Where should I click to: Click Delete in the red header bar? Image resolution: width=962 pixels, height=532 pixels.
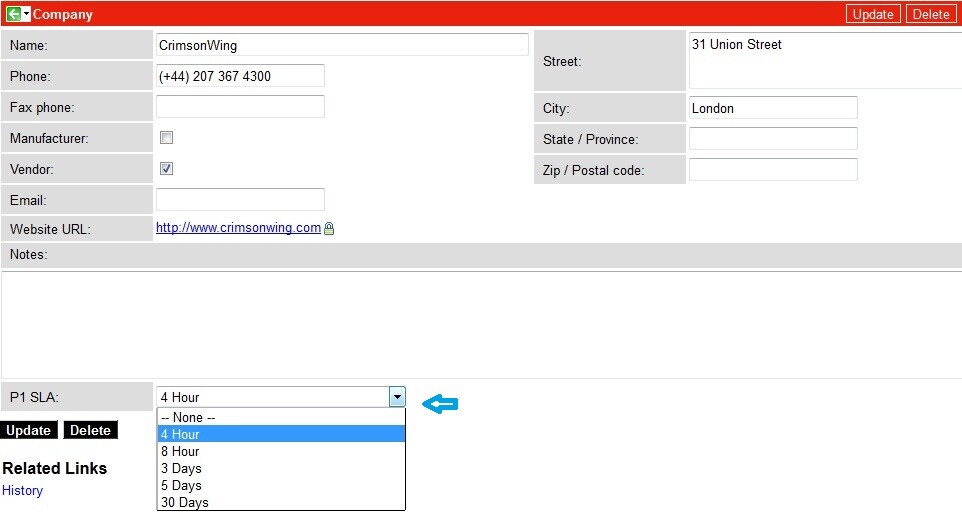click(930, 14)
